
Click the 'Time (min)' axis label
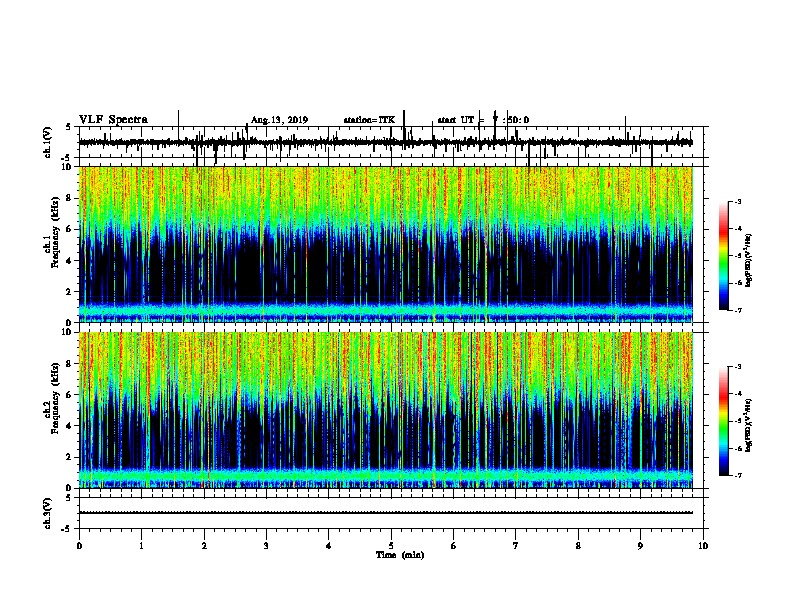pyautogui.click(x=400, y=555)
